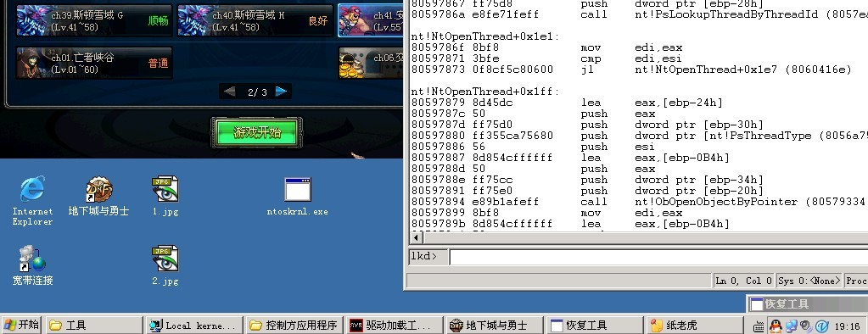Viewport: 868px width, 334px height.
Task: Go to previous channel page arrow
Action: pos(229,92)
